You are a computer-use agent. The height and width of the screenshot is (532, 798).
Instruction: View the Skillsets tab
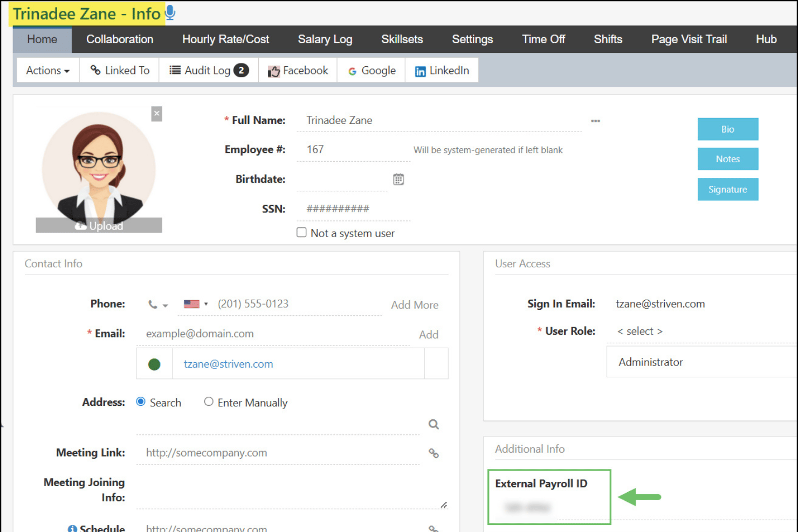coord(402,39)
